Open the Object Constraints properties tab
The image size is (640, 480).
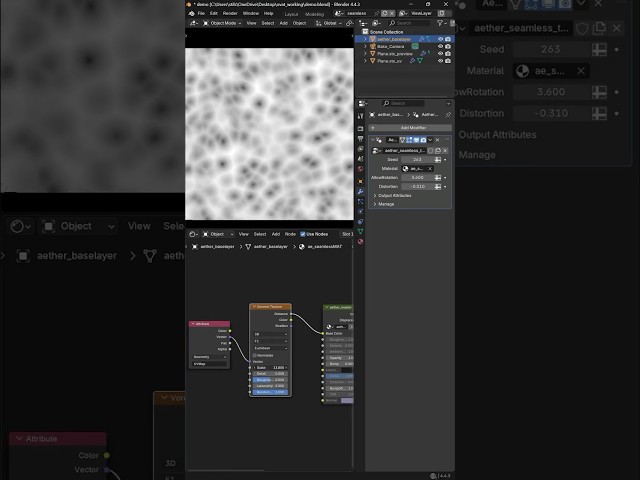[360, 222]
